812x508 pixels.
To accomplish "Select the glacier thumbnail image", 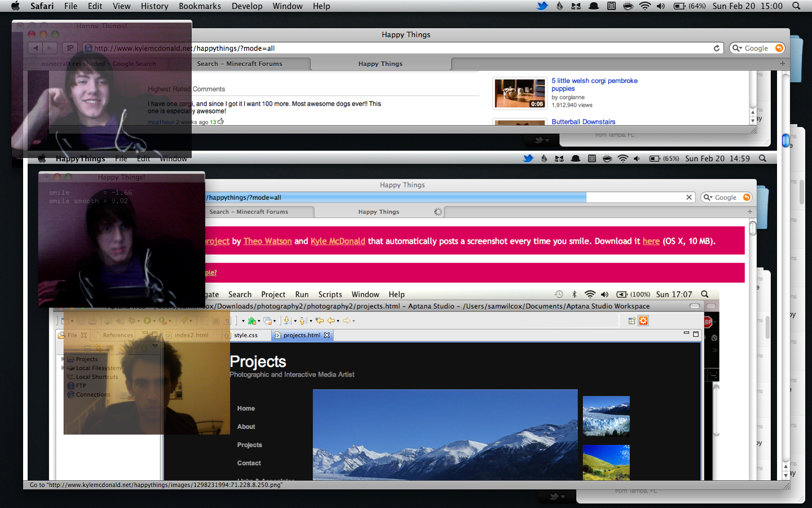I will click(x=606, y=416).
